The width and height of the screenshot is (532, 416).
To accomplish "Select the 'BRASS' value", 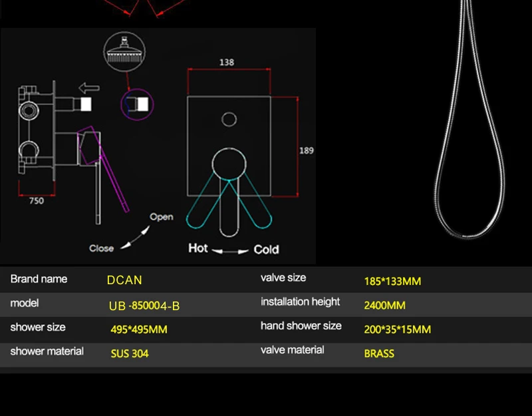I will pyautogui.click(x=379, y=353).
